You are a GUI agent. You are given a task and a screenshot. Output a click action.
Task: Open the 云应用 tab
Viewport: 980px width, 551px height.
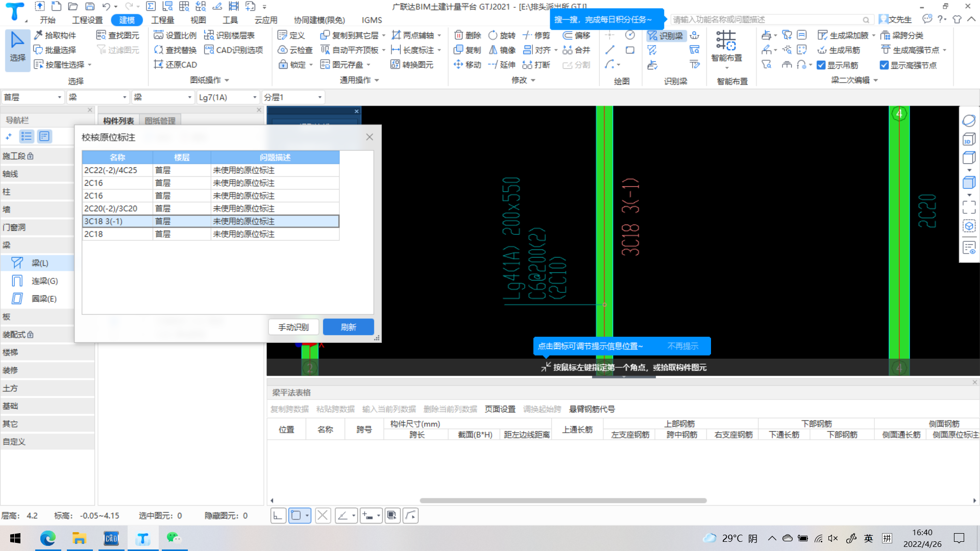tap(266, 20)
